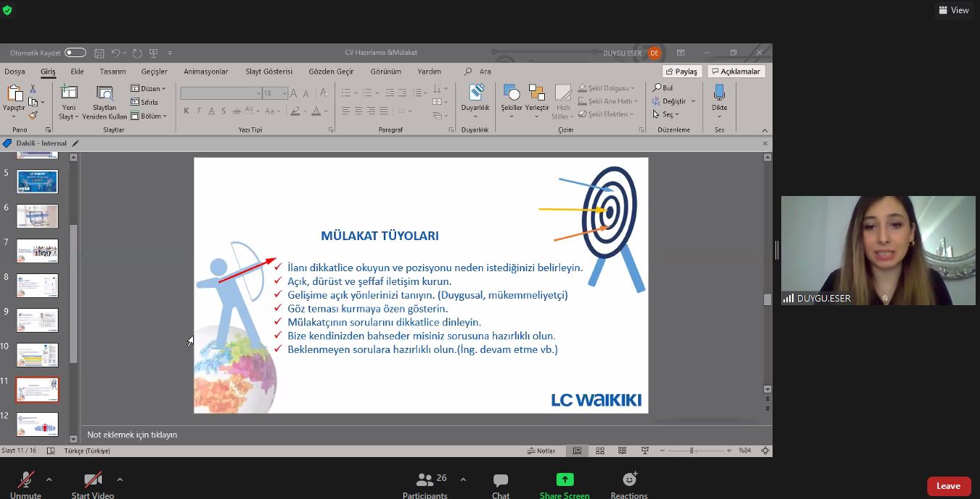980x499 pixels.
Task: Open the Animasyonlar ribbon tab
Action: point(205,72)
